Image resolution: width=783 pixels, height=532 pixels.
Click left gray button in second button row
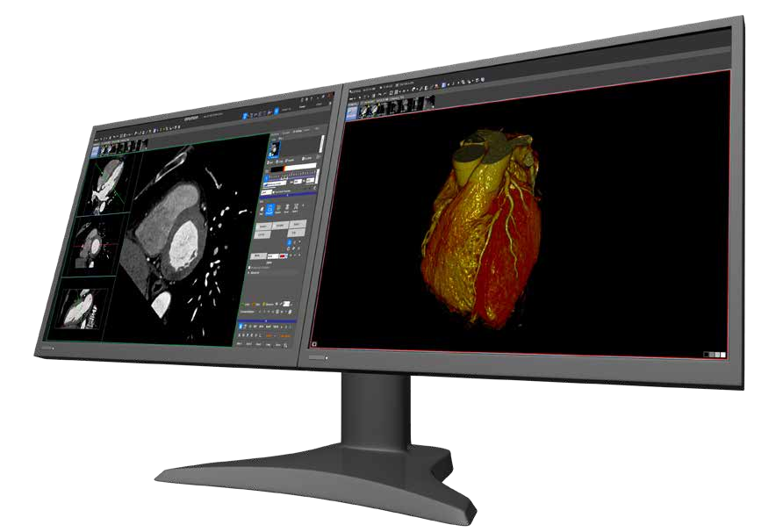[x=262, y=234]
